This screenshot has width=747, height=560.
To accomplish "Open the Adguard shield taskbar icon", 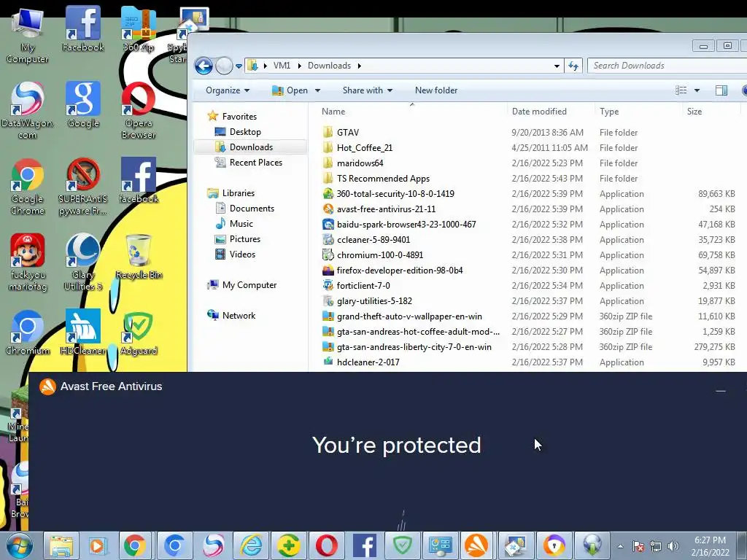I will (403, 545).
